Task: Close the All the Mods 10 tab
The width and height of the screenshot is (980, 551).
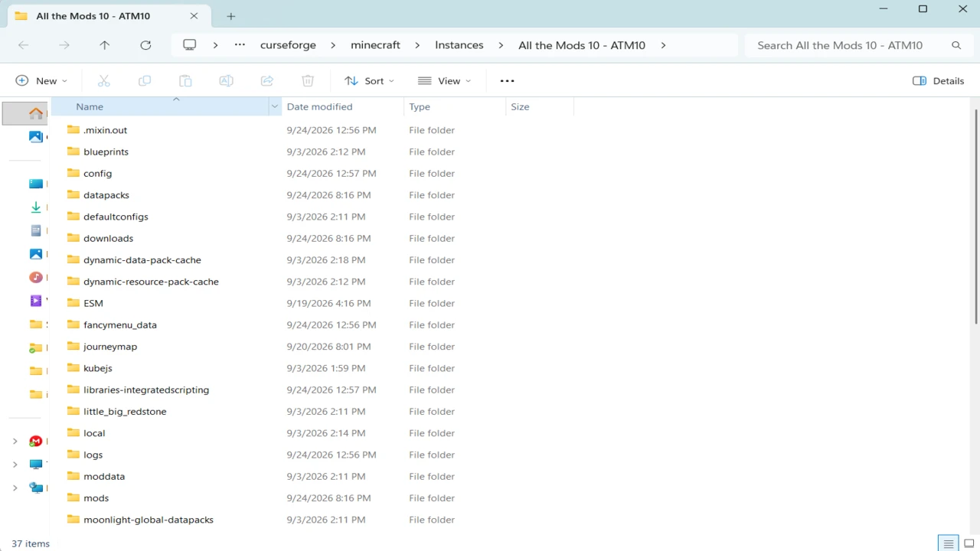Action: pos(194,16)
